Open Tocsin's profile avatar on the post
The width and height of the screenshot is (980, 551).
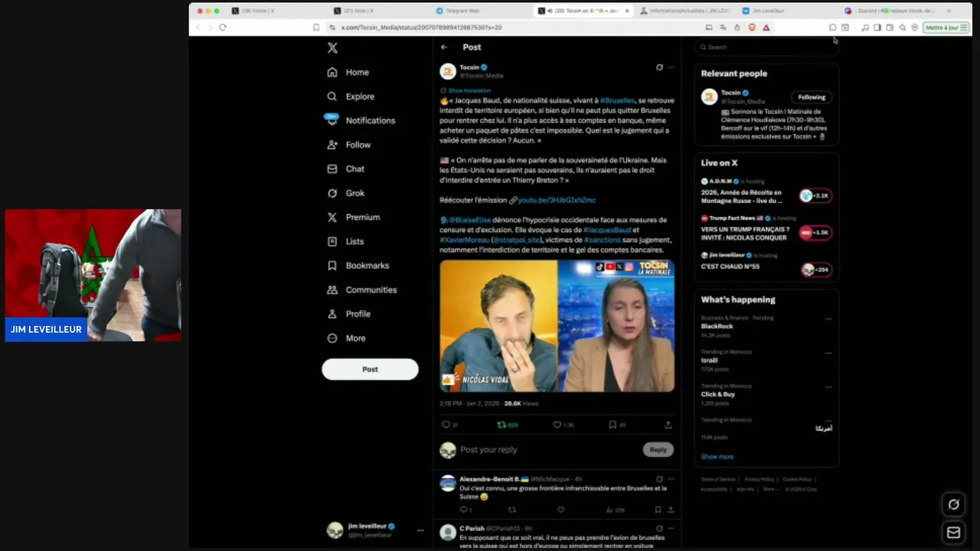tap(448, 71)
